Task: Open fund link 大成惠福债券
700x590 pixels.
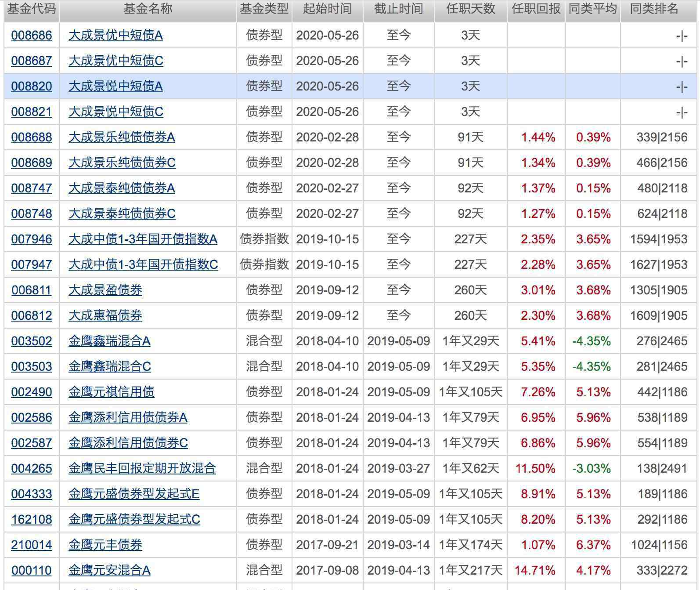Action: pos(105,315)
